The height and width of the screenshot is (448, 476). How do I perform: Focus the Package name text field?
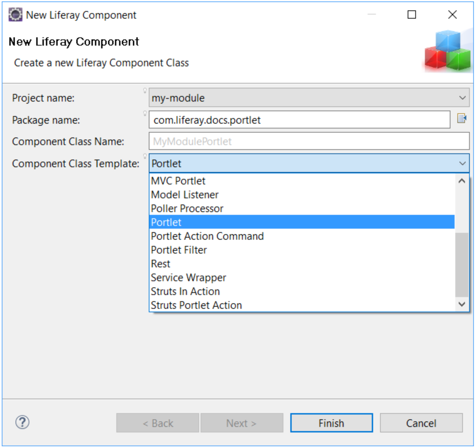pos(300,120)
